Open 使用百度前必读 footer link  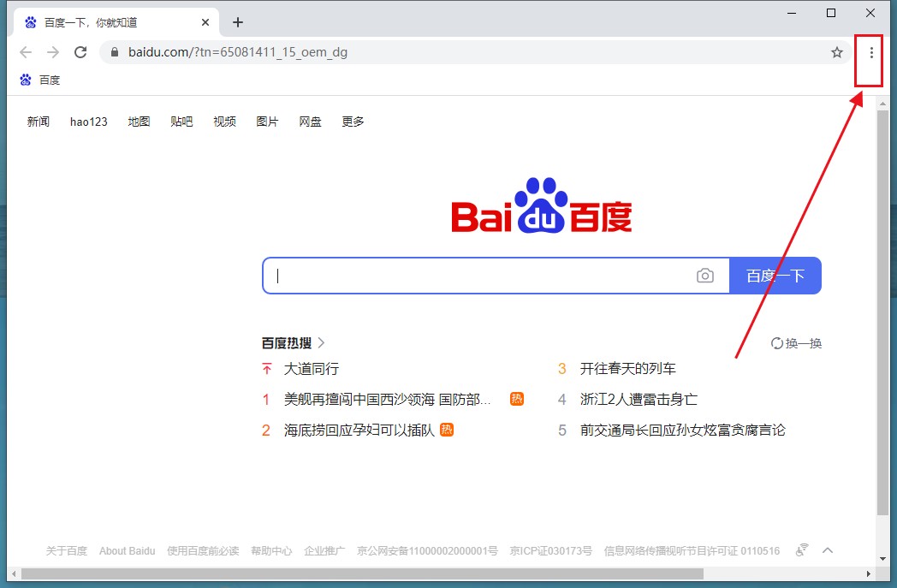tap(203, 551)
